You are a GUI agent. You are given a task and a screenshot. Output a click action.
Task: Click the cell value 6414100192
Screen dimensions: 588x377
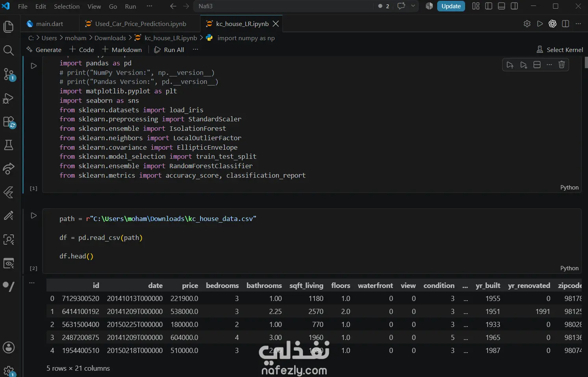pyautogui.click(x=80, y=312)
